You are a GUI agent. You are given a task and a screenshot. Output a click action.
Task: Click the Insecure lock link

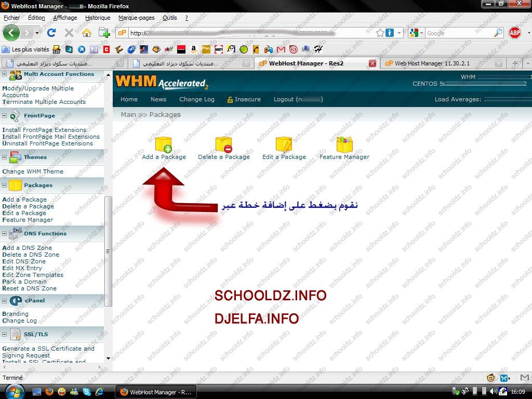(x=244, y=99)
